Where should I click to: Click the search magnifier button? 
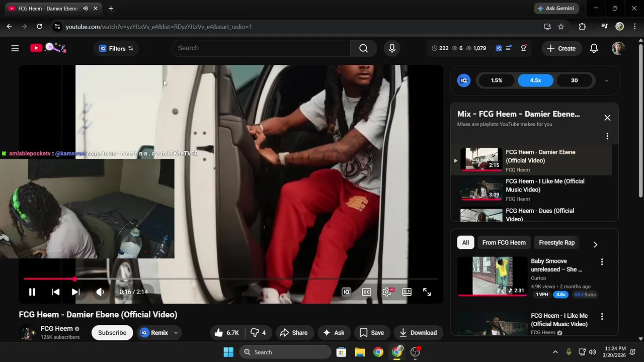[363, 48]
